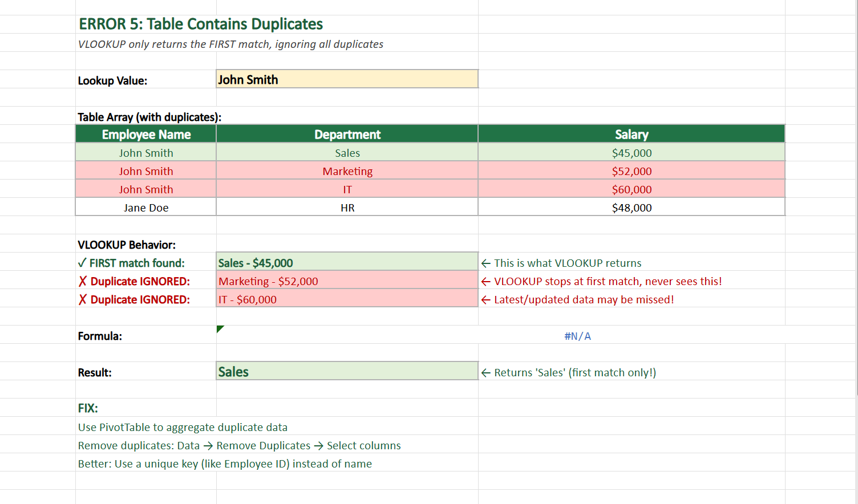This screenshot has height=504, width=858.
Task: Select the $60,000 salary cell in table
Action: (632, 189)
